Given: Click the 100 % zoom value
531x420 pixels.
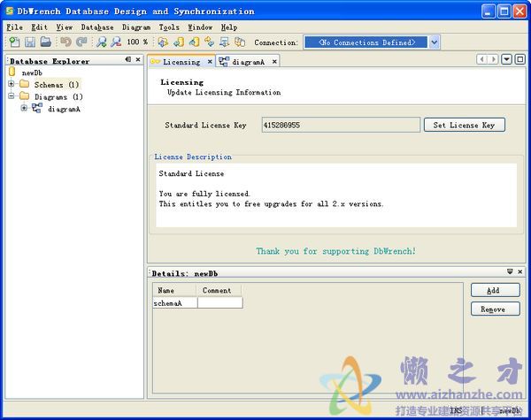Looking at the screenshot, I should click(137, 42).
